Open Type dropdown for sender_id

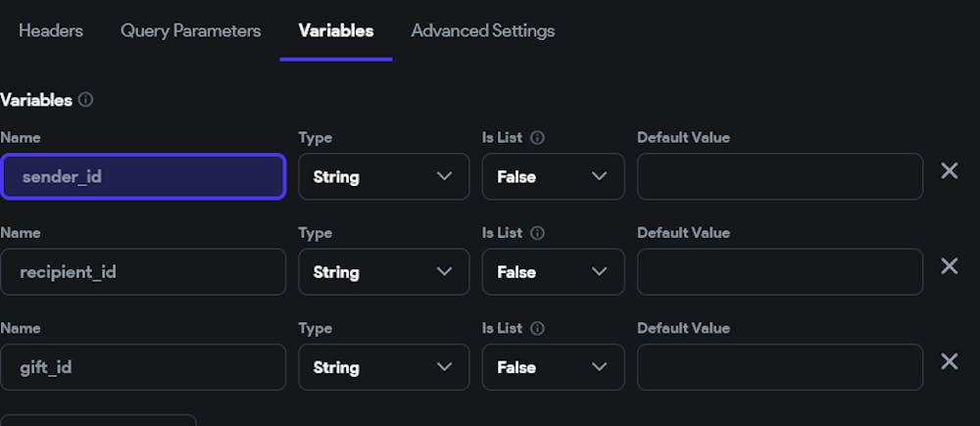tap(383, 177)
